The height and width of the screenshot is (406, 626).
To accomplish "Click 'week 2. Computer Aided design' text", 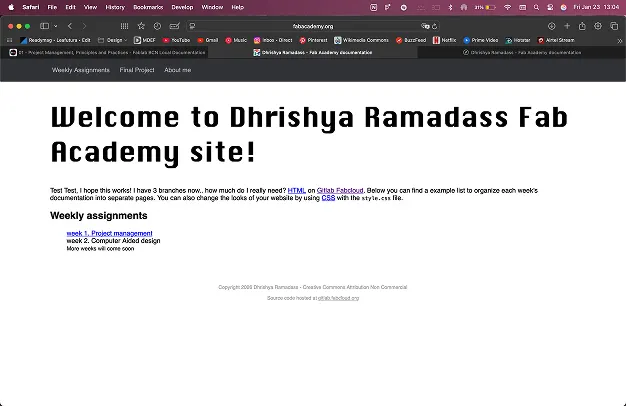I will (113, 241).
